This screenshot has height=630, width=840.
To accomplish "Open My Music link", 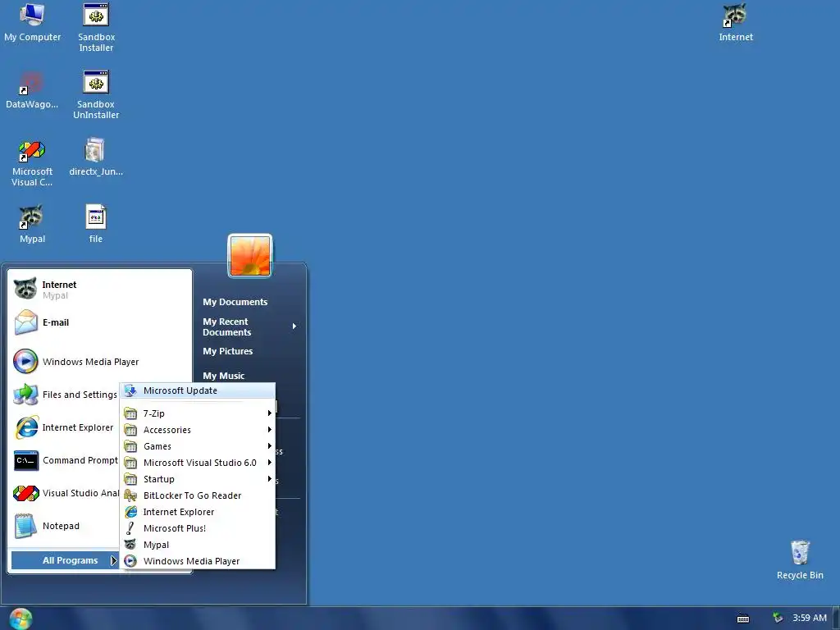I will coord(223,376).
